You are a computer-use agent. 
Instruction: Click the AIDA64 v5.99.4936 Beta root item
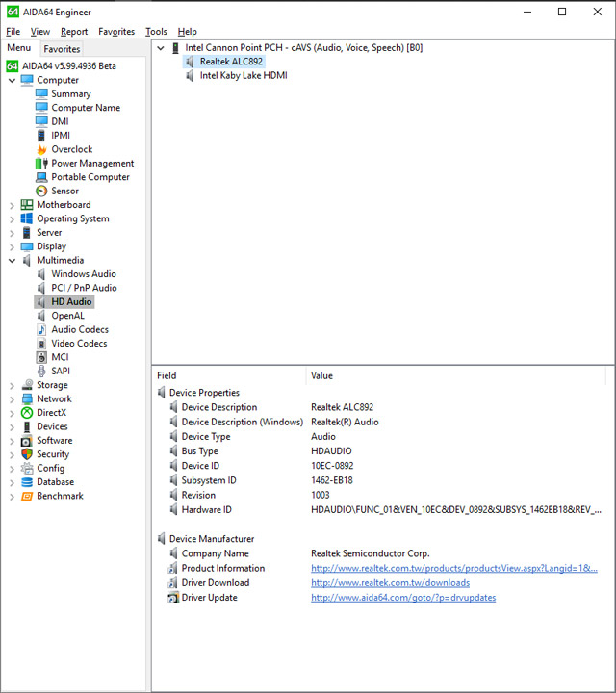click(69, 66)
